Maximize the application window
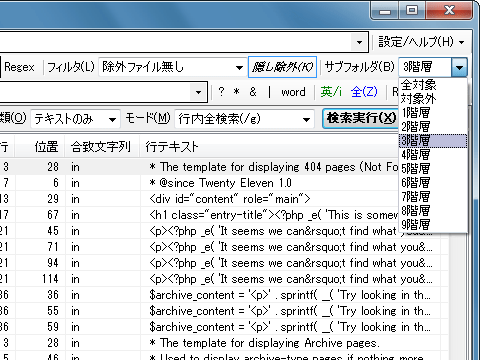Viewport: 480px width, 360px height. tap(412, 11)
